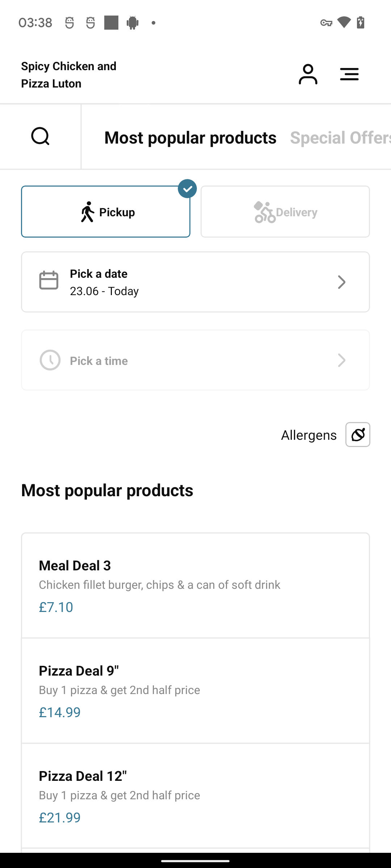Click the Allergens label text
The height and width of the screenshot is (868, 391).
309,435
